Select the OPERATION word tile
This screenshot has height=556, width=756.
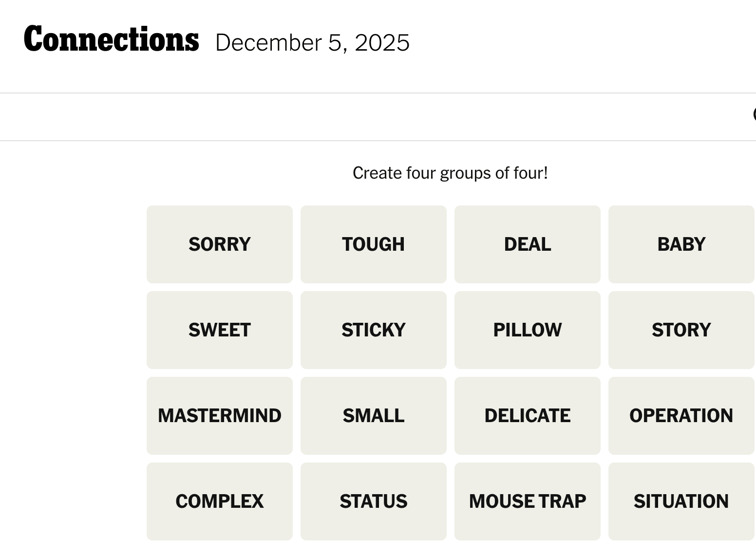coord(681,415)
